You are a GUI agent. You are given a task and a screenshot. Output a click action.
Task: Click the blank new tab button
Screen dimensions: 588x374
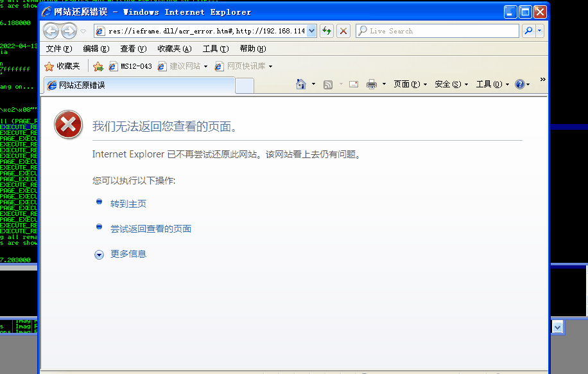point(245,86)
